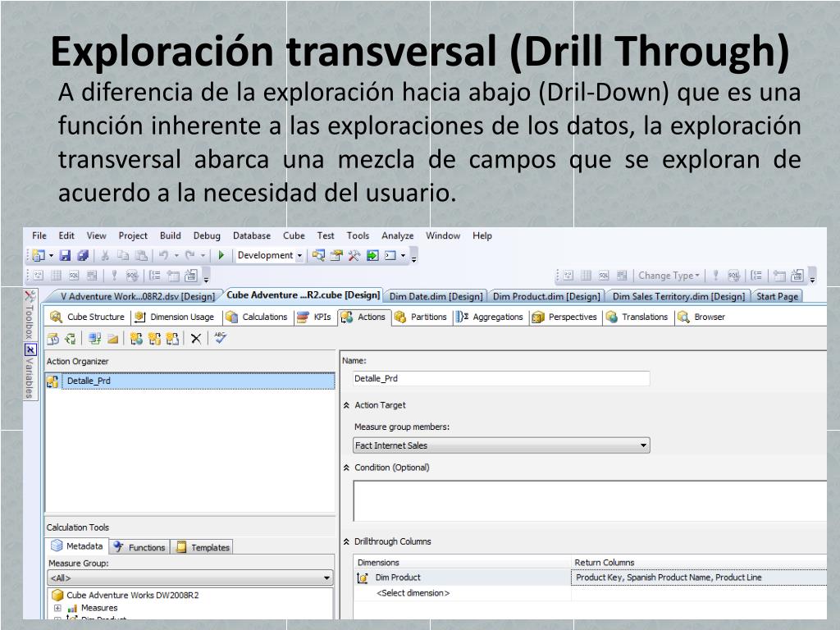Open Dim Date.dim [Design] document tab
The image size is (840, 630).
click(436, 296)
